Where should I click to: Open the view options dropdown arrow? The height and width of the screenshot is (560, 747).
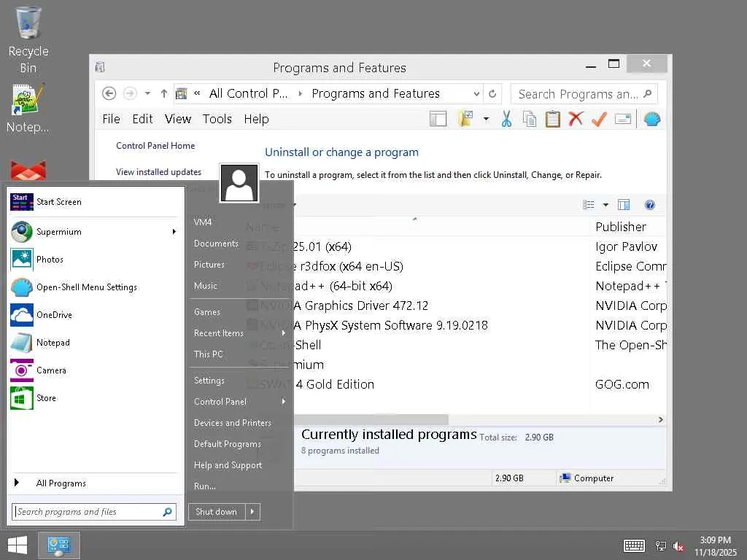point(605,205)
